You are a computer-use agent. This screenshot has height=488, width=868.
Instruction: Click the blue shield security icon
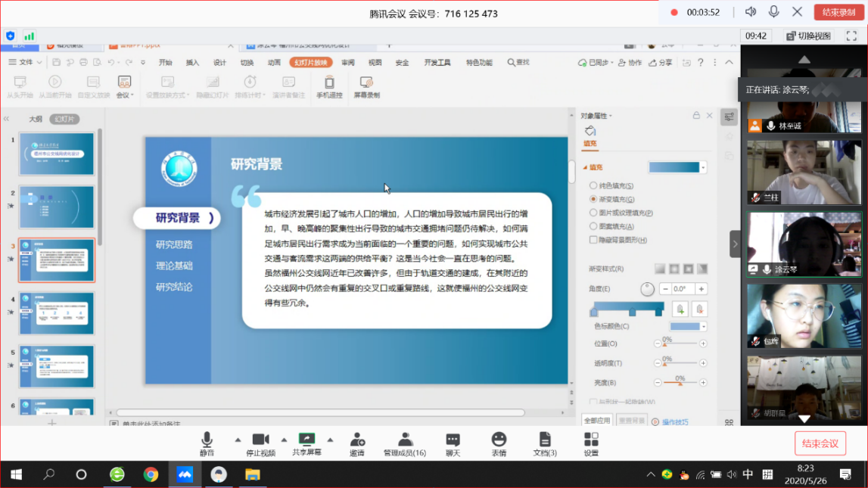click(11, 36)
